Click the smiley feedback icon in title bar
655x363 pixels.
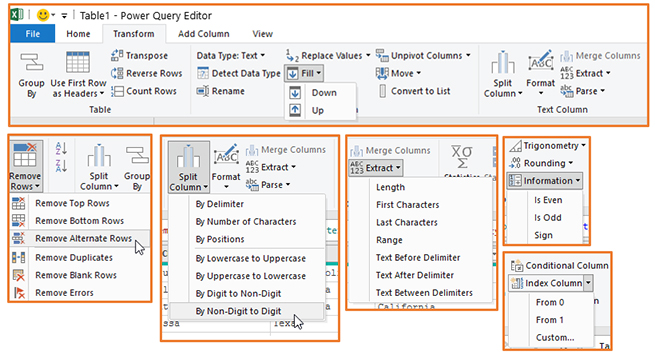click(43, 15)
